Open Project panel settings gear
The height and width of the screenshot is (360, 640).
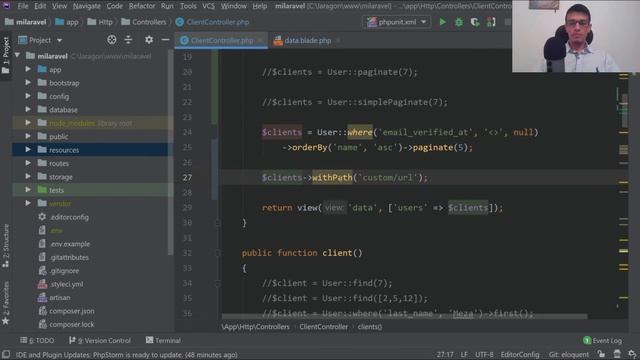149,40
